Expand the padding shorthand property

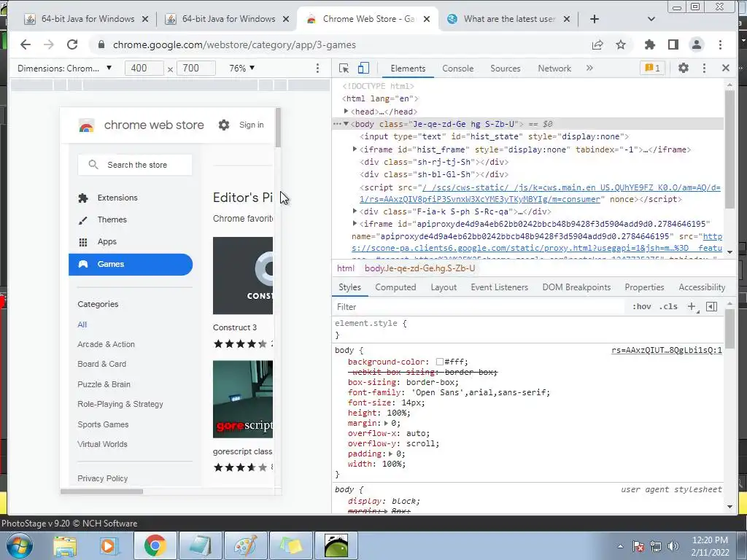coord(391,454)
